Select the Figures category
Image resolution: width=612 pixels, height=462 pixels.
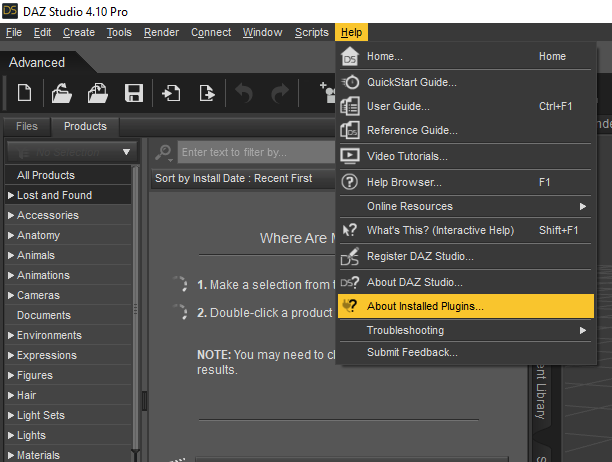[68, 375]
